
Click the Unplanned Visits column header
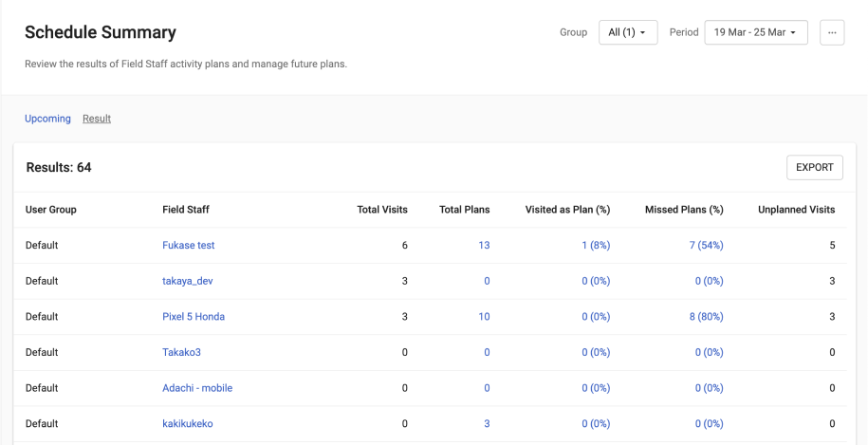797,209
